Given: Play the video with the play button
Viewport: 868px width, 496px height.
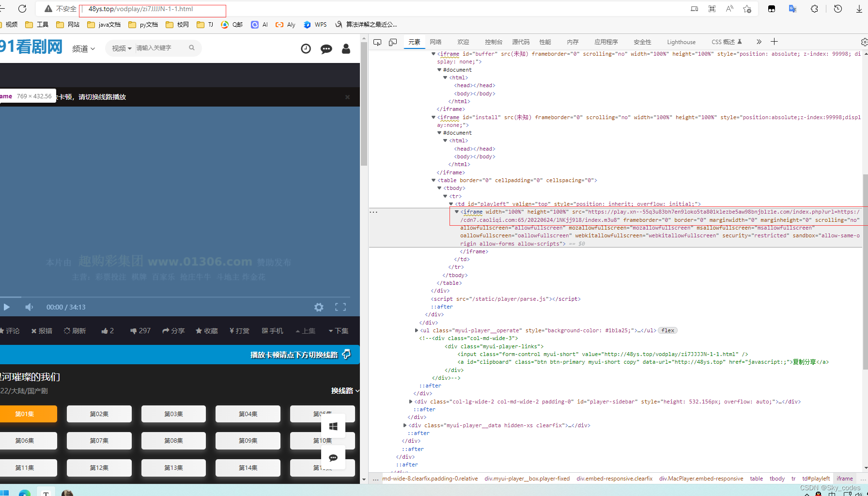Looking at the screenshot, I should point(7,307).
